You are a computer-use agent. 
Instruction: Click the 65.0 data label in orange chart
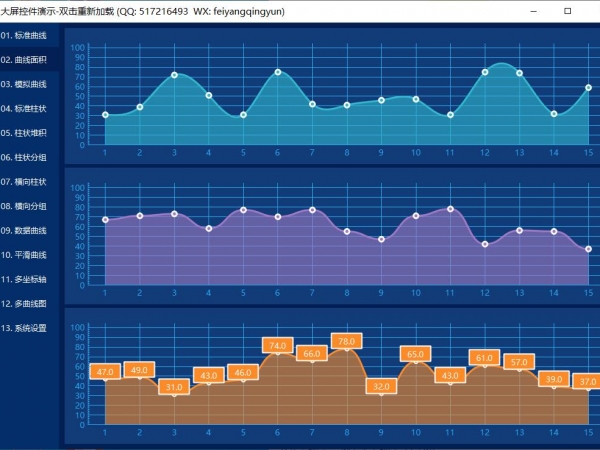415,353
